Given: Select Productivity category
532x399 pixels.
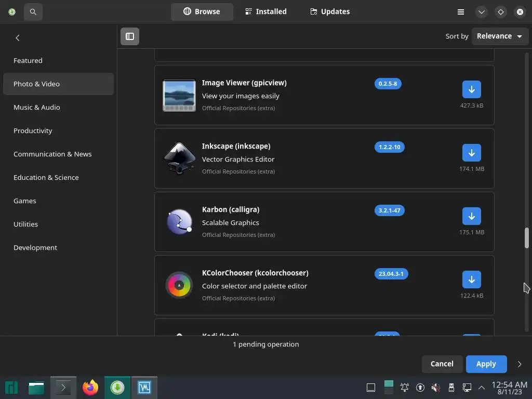Looking at the screenshot, I should point(58,130).
